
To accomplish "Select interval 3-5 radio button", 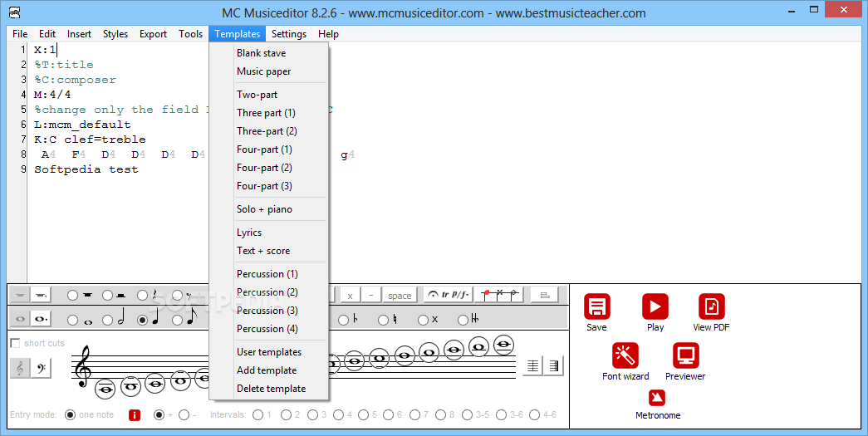I will (x=467, y=414).
